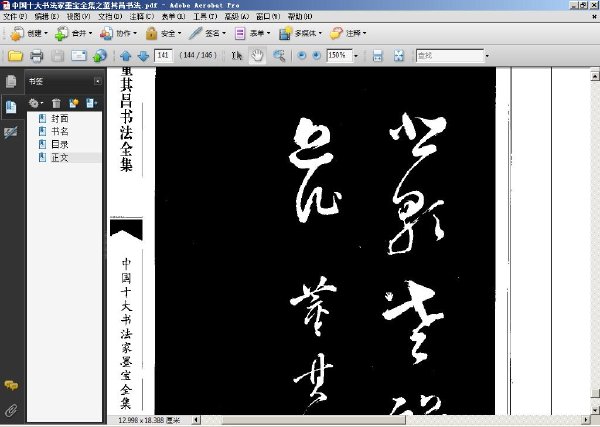Open the 表单 (Forms) toolbar menu
Viewport: 600px width, 427px height.
pos(252,34)
